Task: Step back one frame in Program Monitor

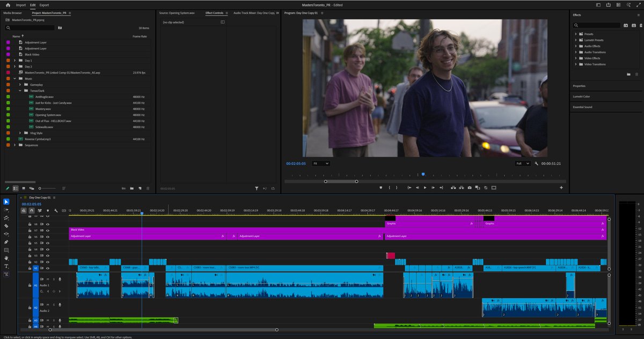Action: coord(417,188)
